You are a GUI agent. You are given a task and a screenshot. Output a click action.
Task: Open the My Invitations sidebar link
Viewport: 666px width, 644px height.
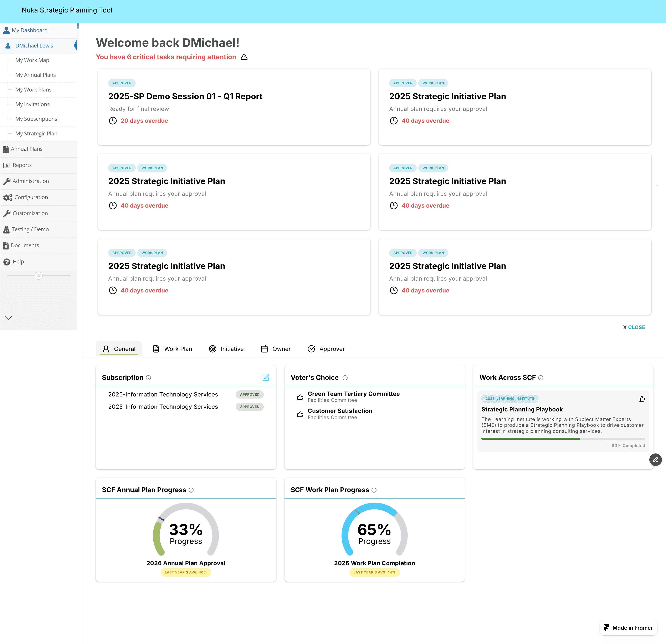[x=32, y=104]
